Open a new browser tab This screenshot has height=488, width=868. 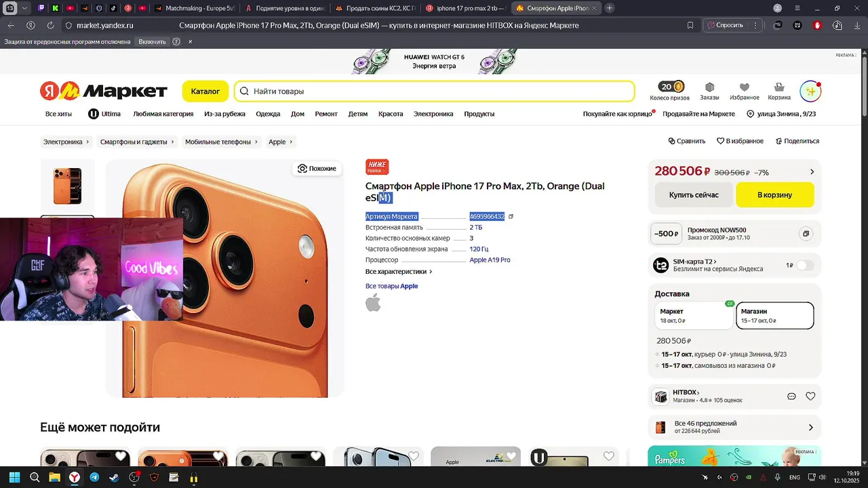point(610,8)
